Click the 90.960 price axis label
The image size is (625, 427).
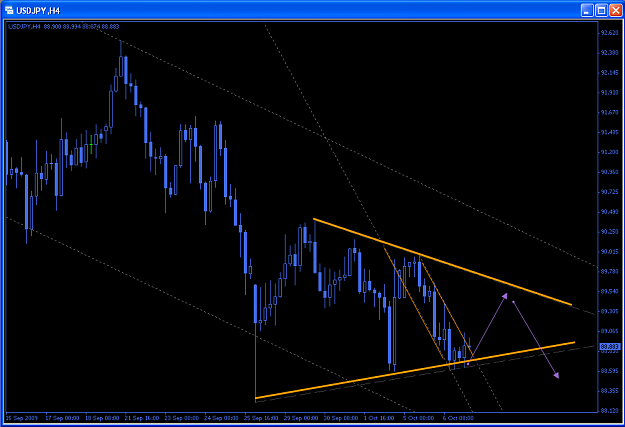(x=610, y=172)
